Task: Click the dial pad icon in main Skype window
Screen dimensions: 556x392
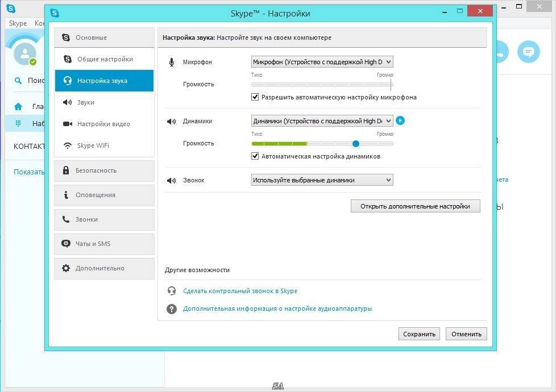Action: (x=18, y=123)
